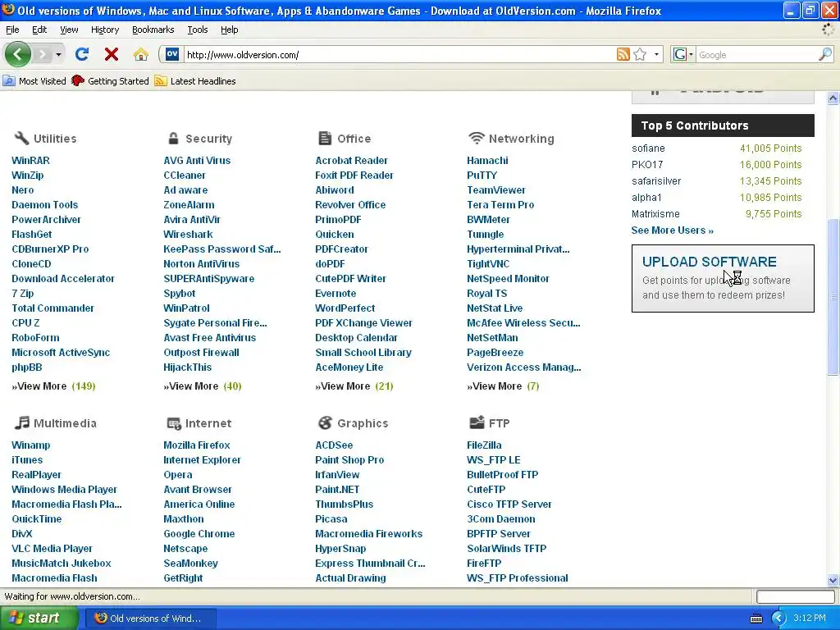The width and height of the screenshot is (840, 630).
Task: Click the scrollbar up arrow
Action: tap(833, 98)
